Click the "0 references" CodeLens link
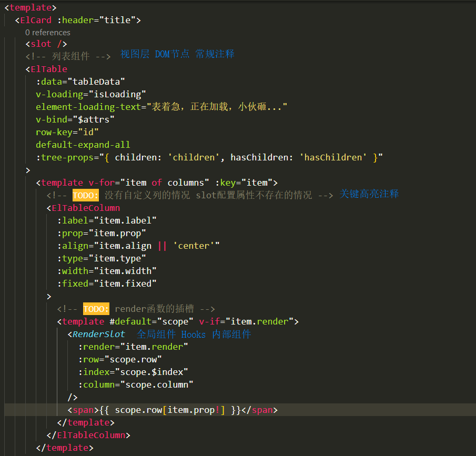Screen dimensions: 476x456 pyautogui.click(x=48, y=33)
